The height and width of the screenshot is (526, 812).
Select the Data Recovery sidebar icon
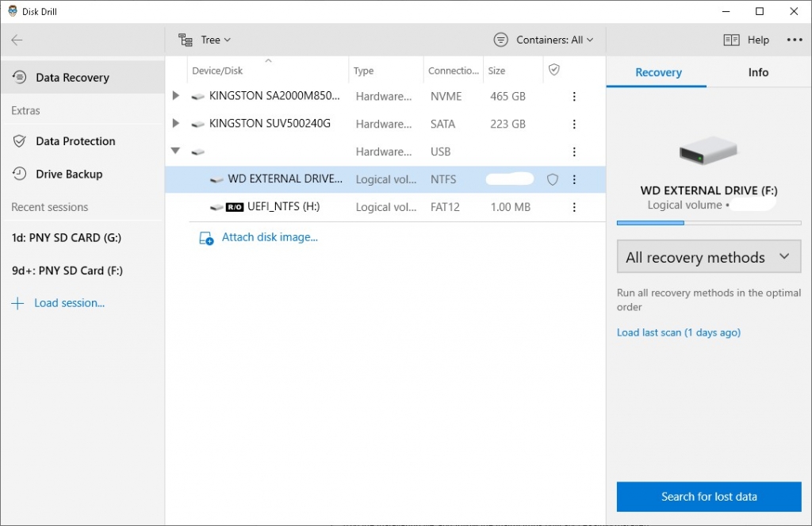(x=18, y=77)
